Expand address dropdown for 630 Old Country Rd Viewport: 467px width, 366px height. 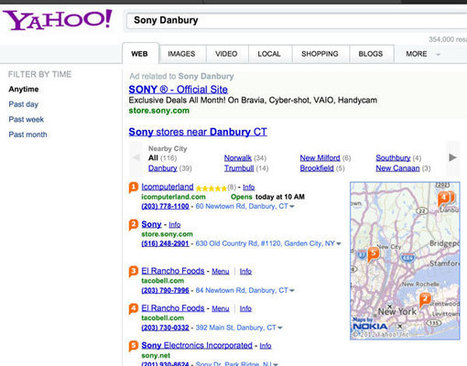coord(339,244)
